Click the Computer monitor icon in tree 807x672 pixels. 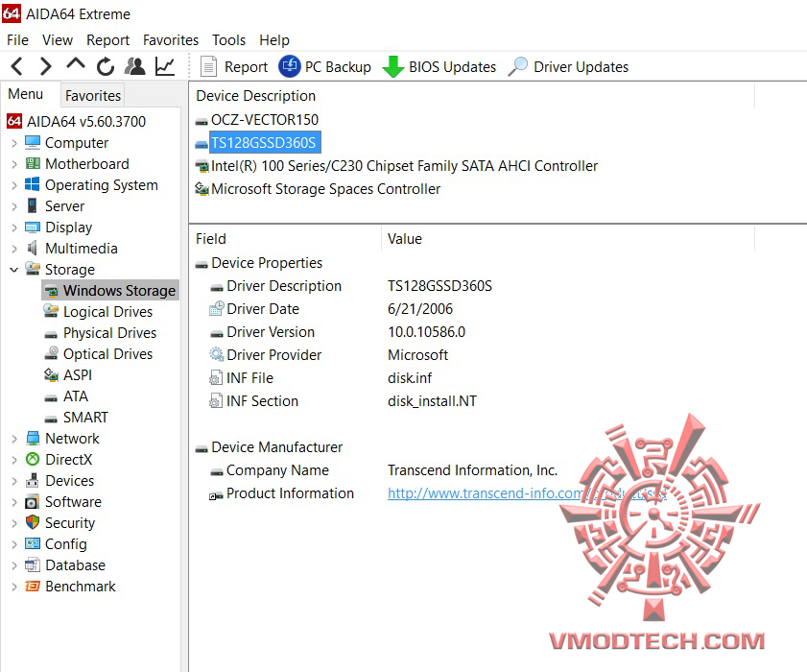(x=33, y=142)
